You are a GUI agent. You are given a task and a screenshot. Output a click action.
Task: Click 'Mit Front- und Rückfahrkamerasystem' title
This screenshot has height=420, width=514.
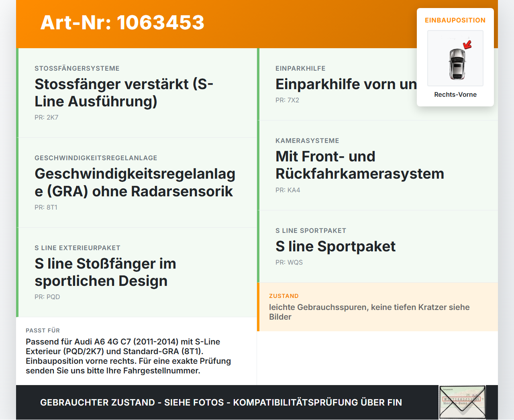360,165
